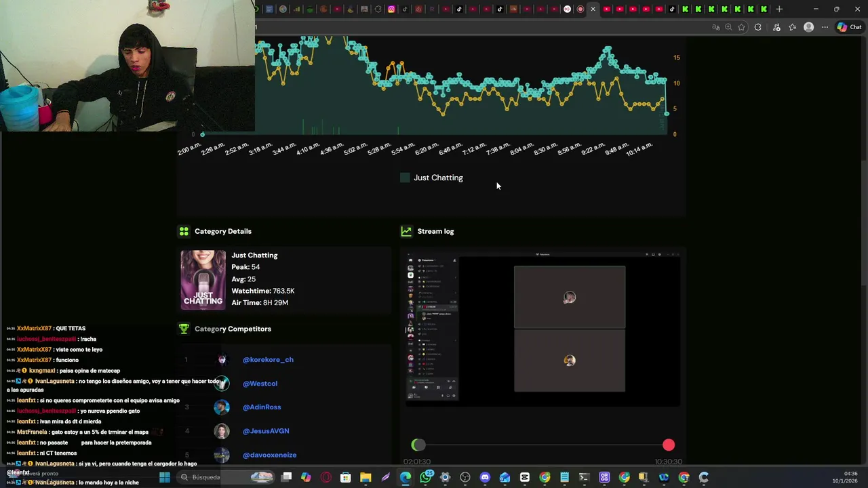Click the 'Air Time: 8H 29M' text
The height and width of the screenshot is (488, 868).
(x=260, y=303)
